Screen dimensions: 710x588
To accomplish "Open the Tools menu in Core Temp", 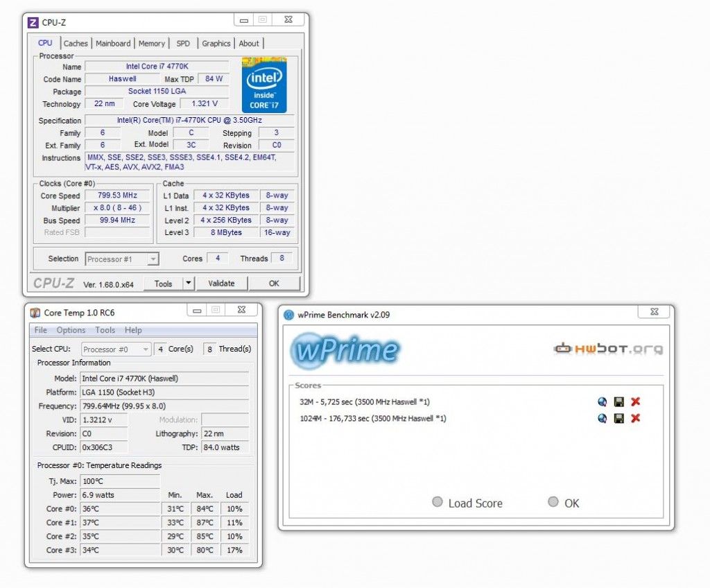I will [x=105, y=330].
